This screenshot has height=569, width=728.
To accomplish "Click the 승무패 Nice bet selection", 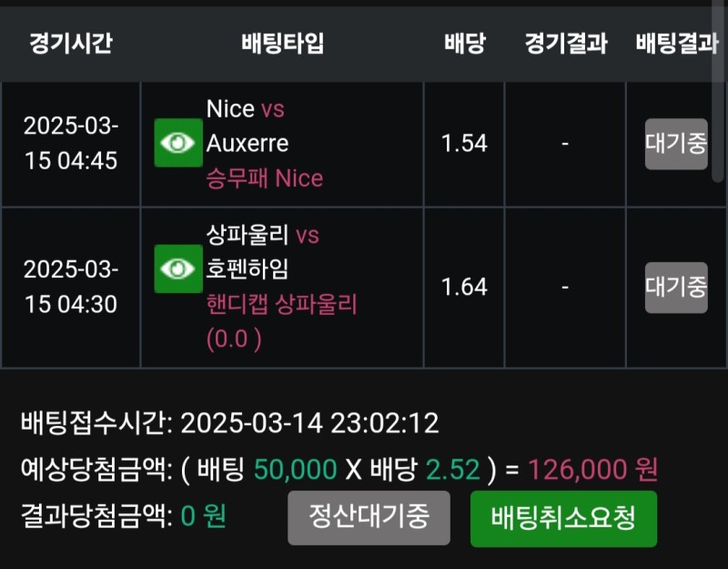I will pos(265,178).
